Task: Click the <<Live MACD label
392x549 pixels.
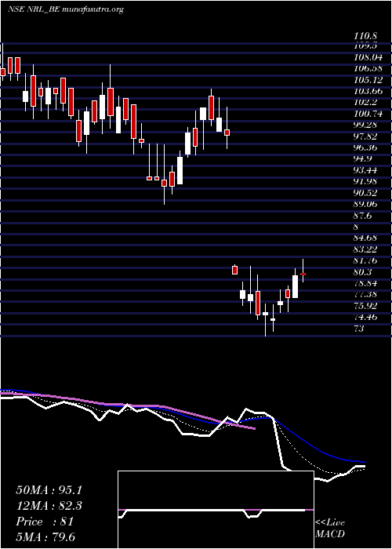Action: click(x=330, y=529)
